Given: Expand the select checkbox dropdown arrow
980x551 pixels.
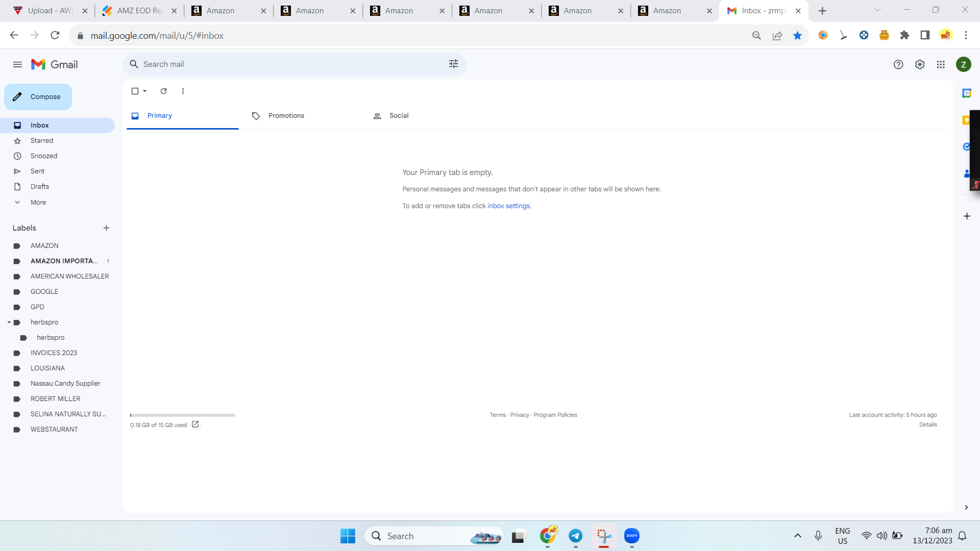Looking at the screenshot, I should (145, 91).
